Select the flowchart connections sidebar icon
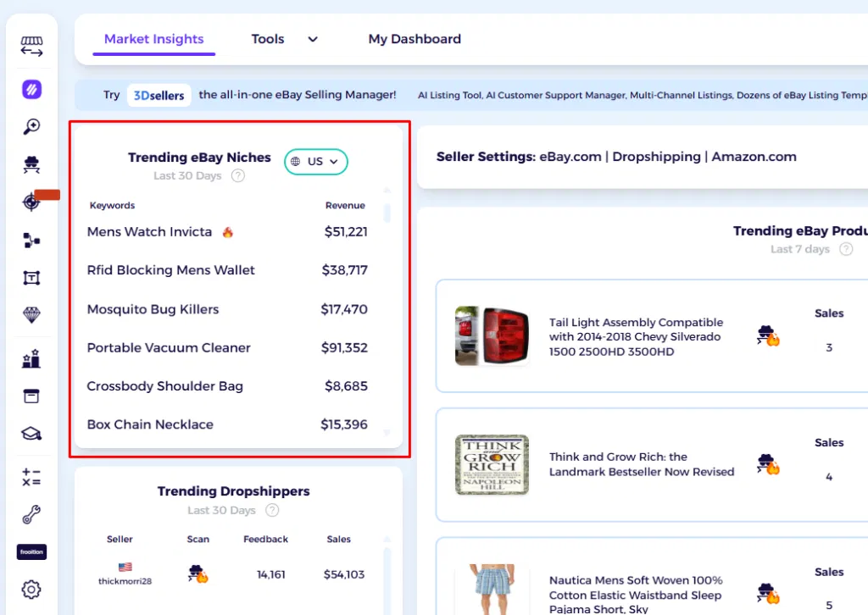This screenshot has height=615, width=868. [31, 240]
